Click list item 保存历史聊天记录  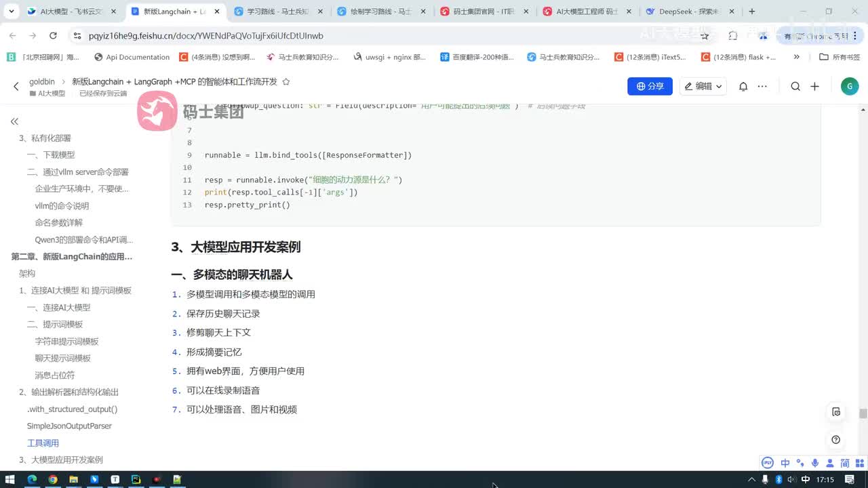point(223,314)
